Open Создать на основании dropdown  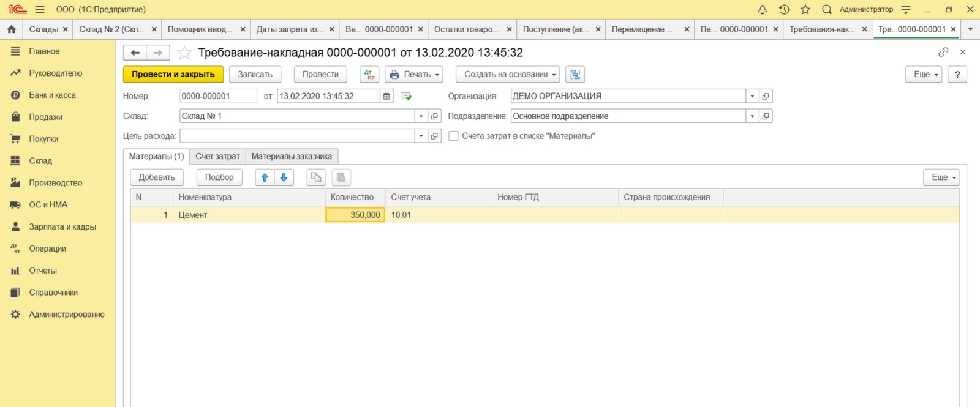coord(508,74)
